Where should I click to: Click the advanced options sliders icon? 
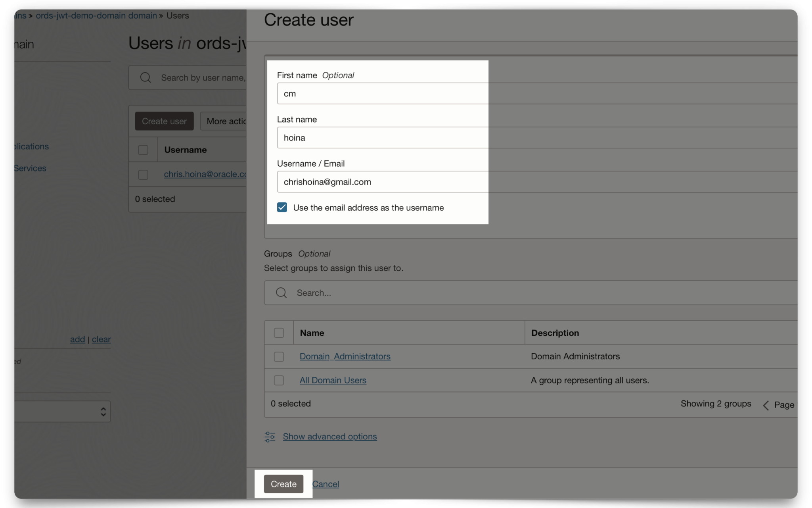tap(270, 437)
